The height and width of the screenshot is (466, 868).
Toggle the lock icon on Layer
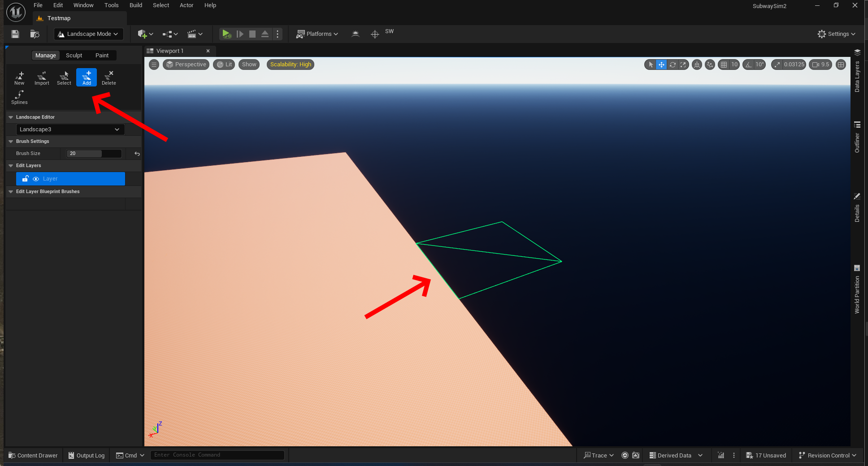coord(26,179)
